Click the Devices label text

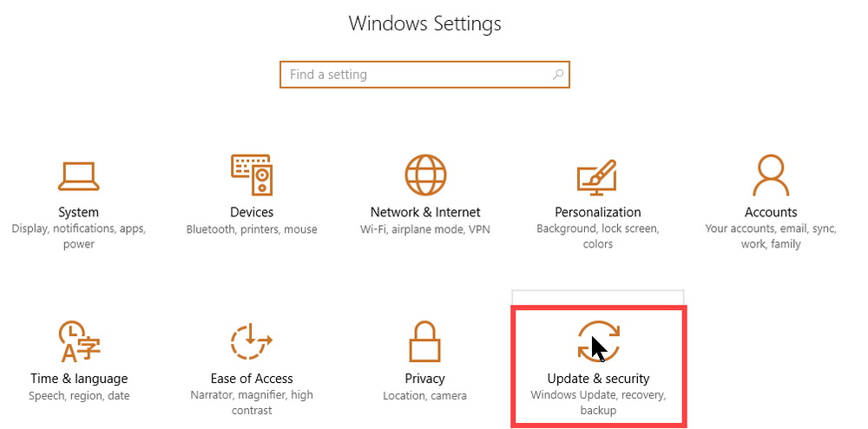[252, 212]
